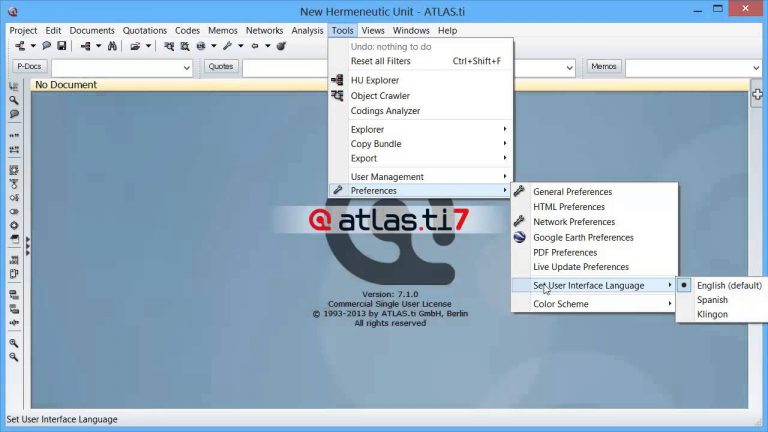Expand the Copy Bundle submenu
Viewport: 768px width, 432px height.
[420, 144]
